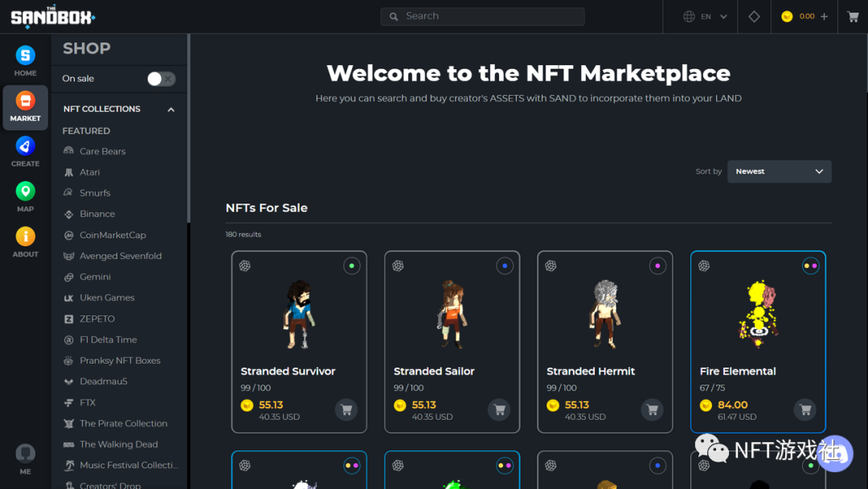Click the blue rarity dot on Stranded Sailor
This screenshot has width=868, height=489.
point(504,266)
